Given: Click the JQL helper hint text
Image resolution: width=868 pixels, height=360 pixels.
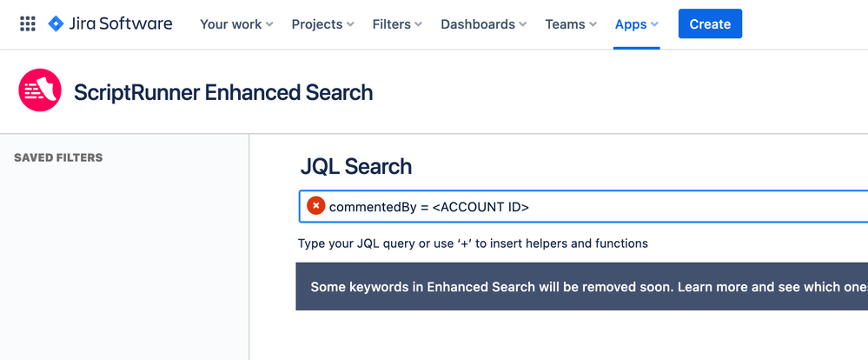Looking at the screenshot, I should [x=473, y=243].
